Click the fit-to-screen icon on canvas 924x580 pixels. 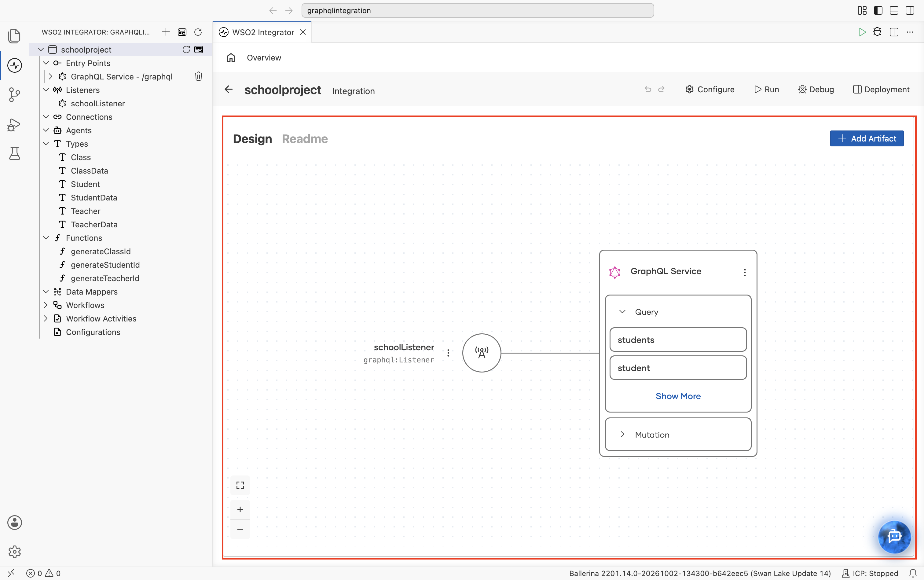pos(240,485)
